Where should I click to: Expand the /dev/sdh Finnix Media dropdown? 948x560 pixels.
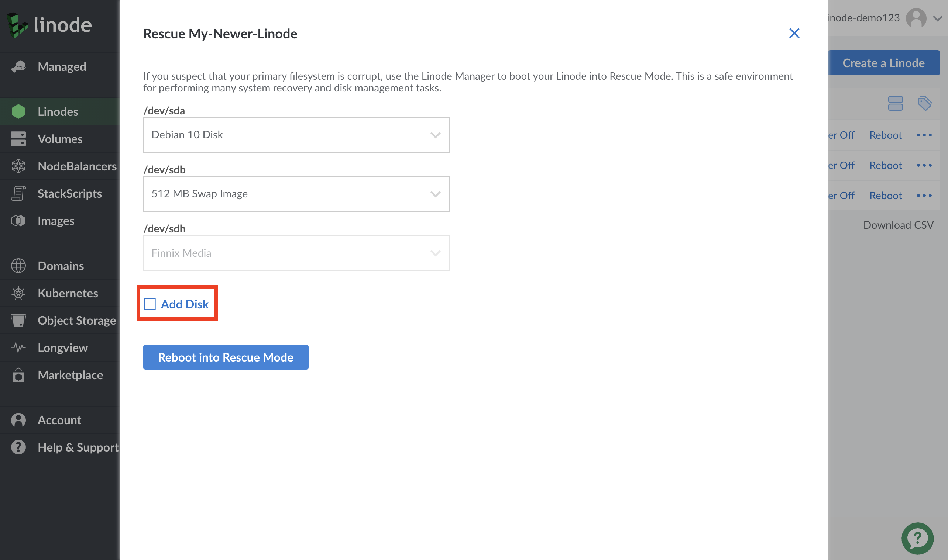click(434, 253)
